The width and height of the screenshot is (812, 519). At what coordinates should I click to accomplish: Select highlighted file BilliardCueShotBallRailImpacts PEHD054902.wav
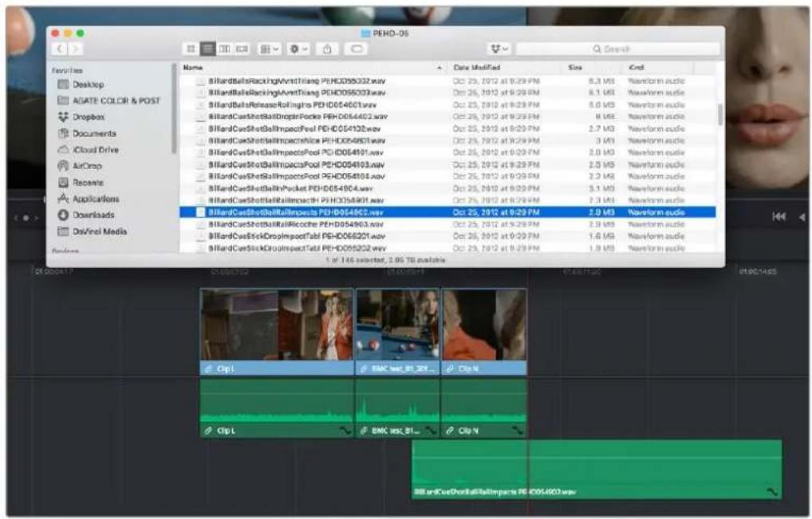447,212
